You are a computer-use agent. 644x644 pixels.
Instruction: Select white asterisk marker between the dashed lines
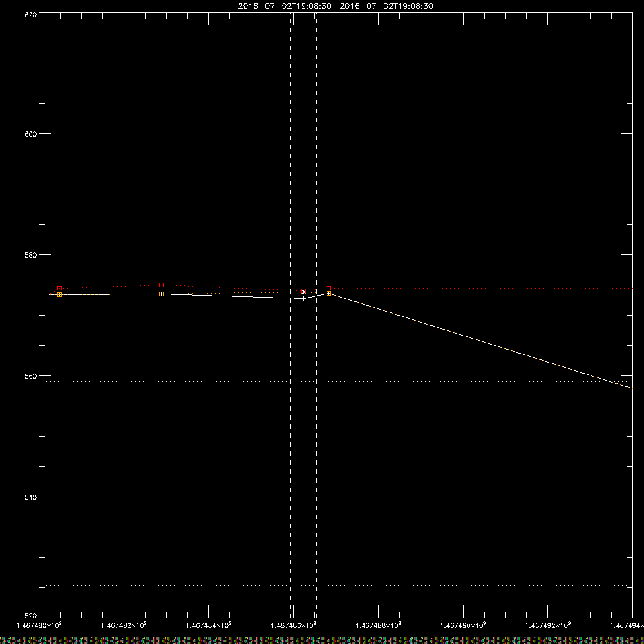click(303, 292)
